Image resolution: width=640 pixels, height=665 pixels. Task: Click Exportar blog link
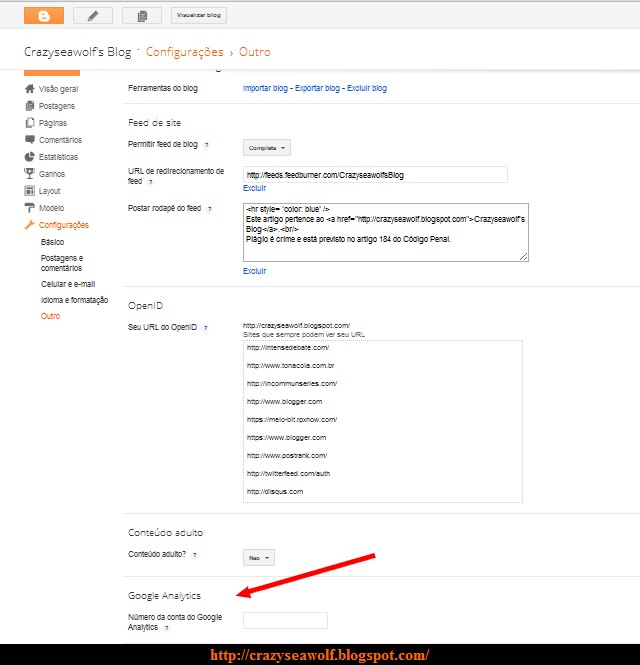[x=317, y=88]
